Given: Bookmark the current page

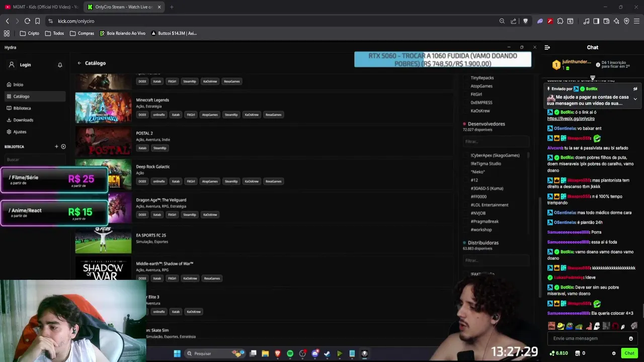Looking at the screenshot, I should click(37, 21).
